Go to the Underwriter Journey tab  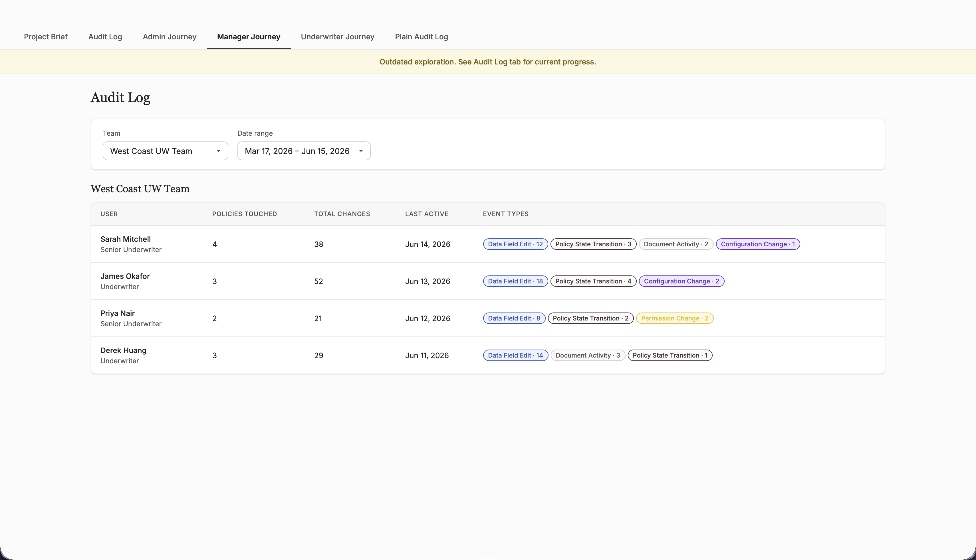tap(338, 36)
